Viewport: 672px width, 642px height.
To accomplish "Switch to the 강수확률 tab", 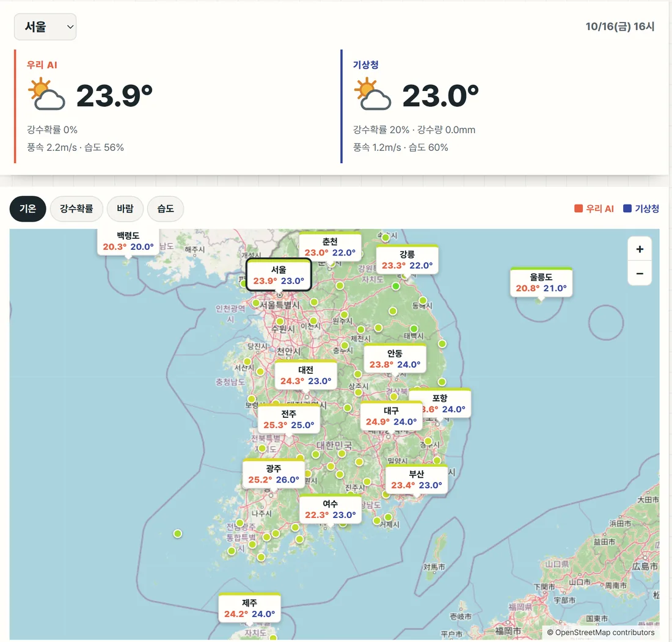I will tap(76, 209).
